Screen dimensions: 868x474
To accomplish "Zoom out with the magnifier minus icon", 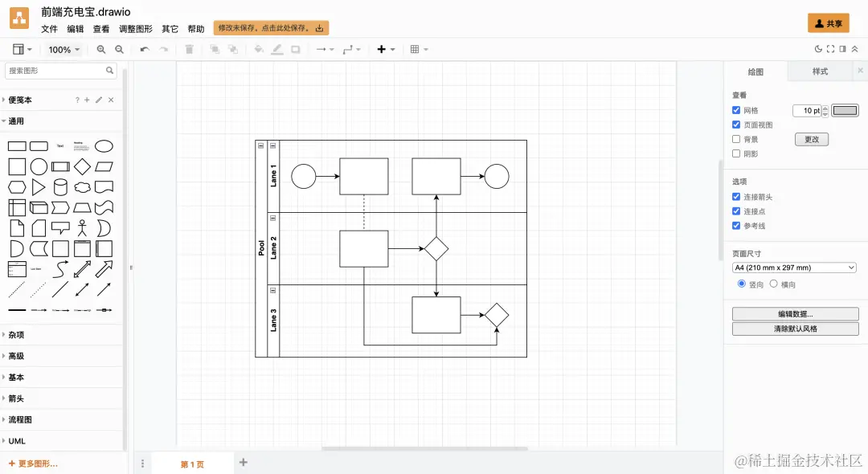I will [x=119, y=49].
